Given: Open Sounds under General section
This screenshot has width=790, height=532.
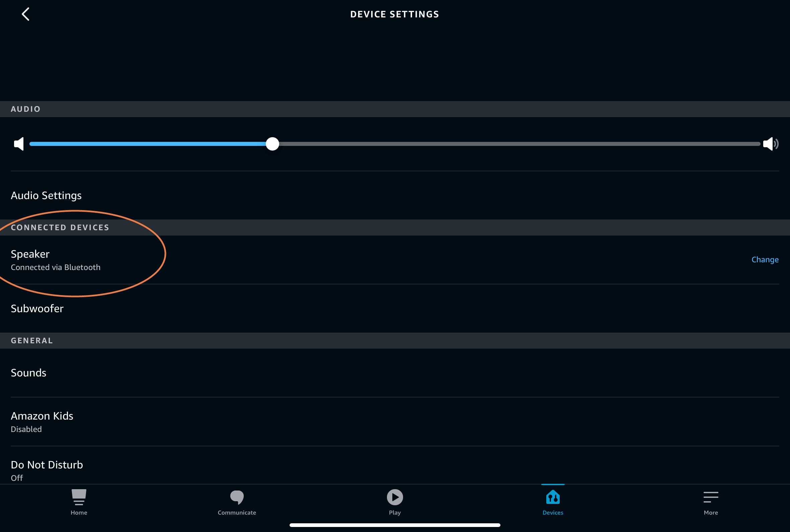Looking at the screenshot, I should point(28,372).
